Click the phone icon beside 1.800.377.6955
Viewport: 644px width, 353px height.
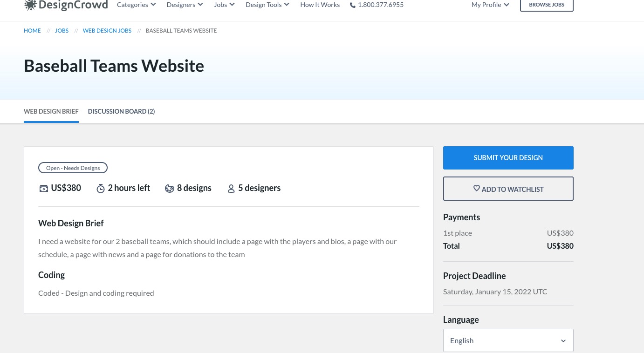click(353, 5)
